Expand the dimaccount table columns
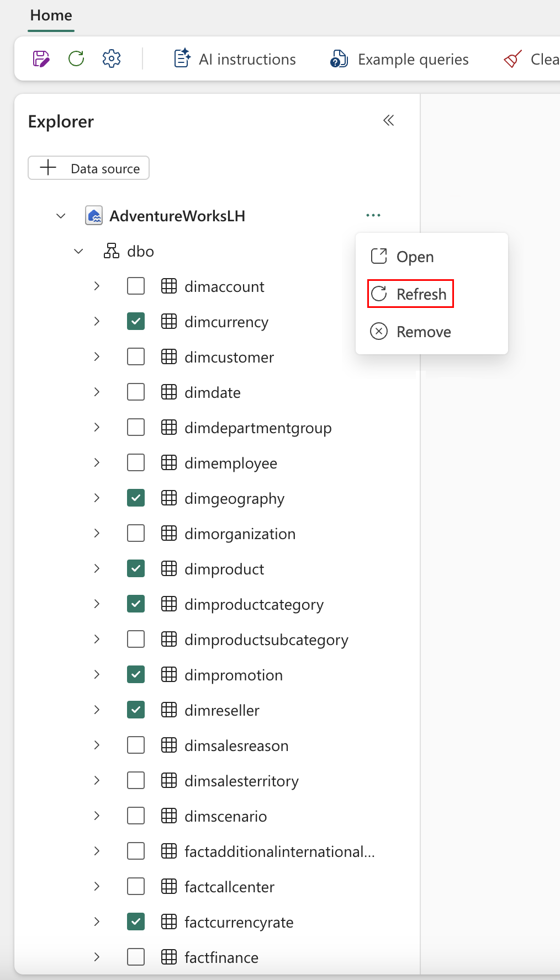 pos(97,286)
